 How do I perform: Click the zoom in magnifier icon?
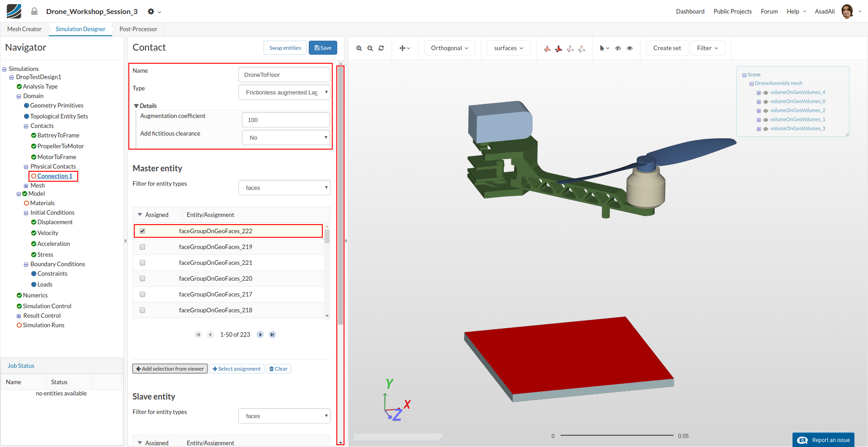(x=359, y=48)
